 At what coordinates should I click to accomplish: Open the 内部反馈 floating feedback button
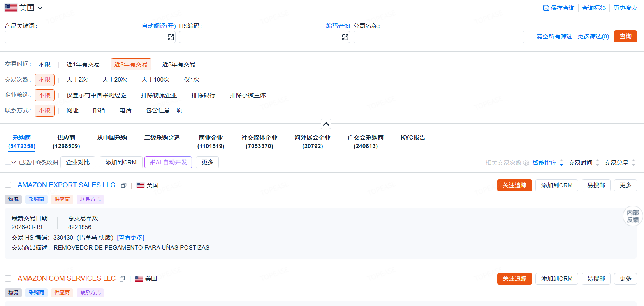coord(633,216)
